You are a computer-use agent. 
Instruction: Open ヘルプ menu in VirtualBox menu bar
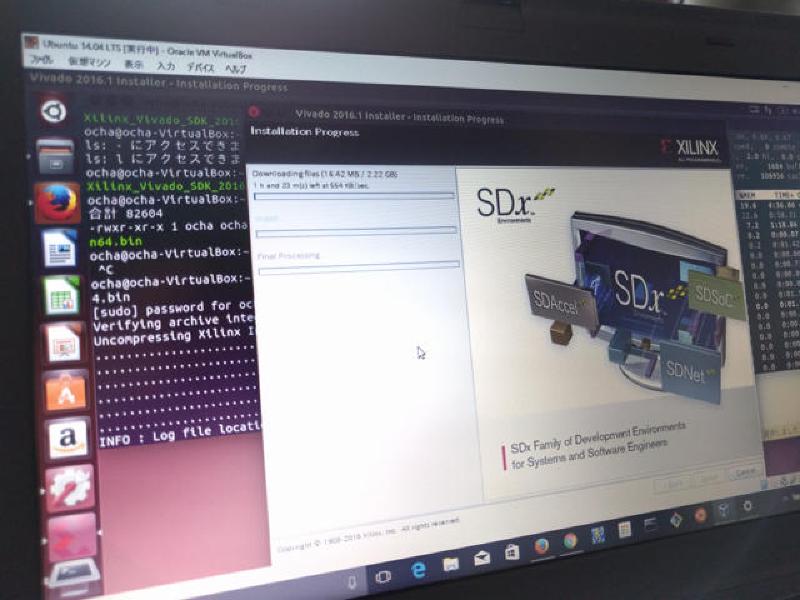click(235, 69)
